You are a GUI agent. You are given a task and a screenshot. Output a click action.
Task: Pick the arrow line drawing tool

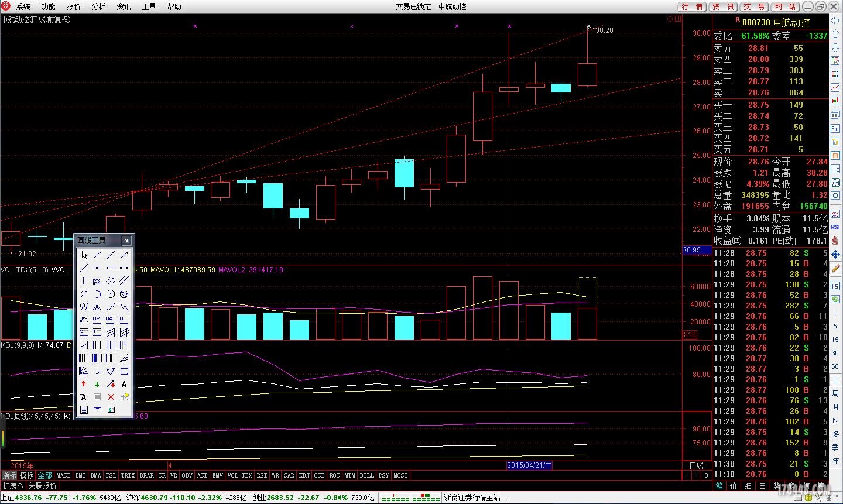pos(124,255)
